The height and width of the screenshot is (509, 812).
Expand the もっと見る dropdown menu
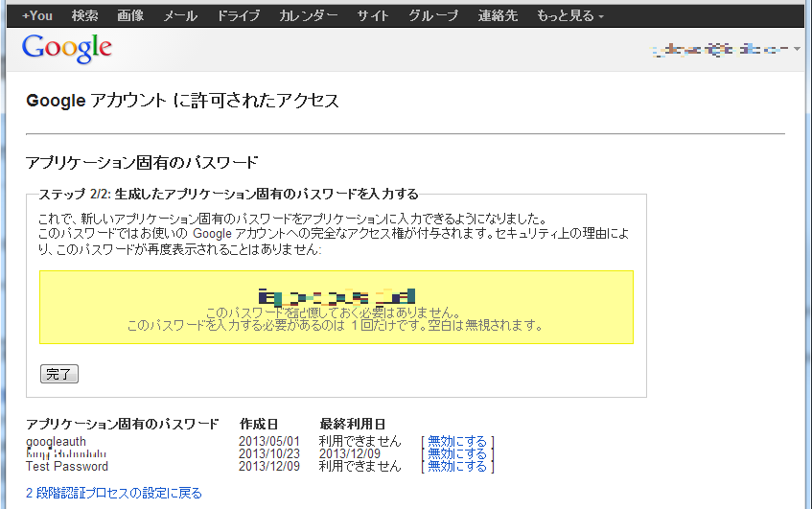coord(569,16)
